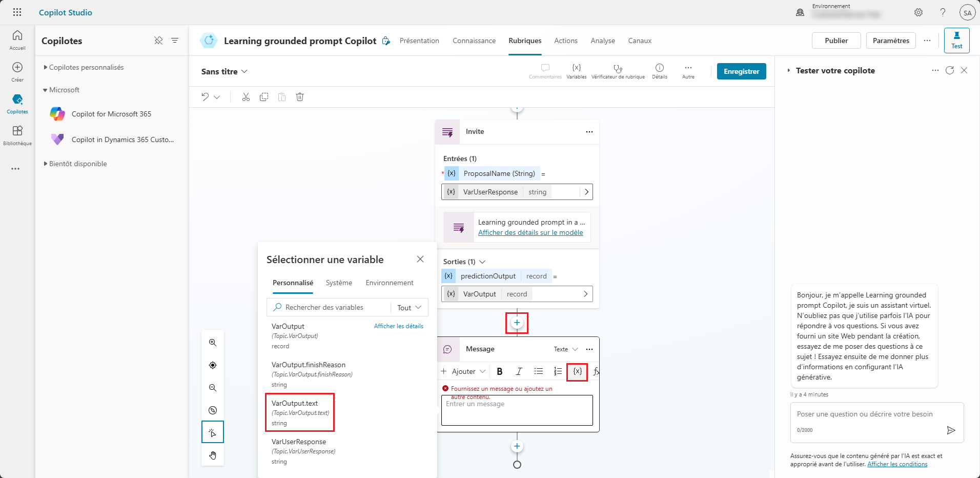
Task: Collapse the Sorties (1) section
Action: tap(482, 262)
